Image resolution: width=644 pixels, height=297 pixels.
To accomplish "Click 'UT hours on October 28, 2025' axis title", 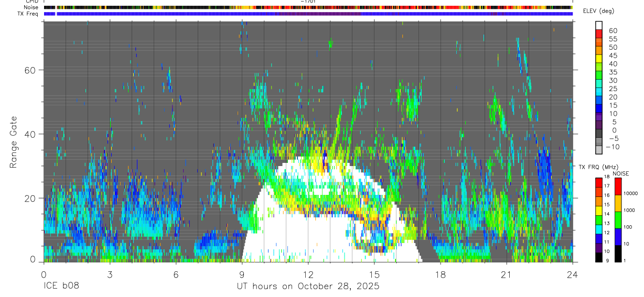I will point(308,287).
